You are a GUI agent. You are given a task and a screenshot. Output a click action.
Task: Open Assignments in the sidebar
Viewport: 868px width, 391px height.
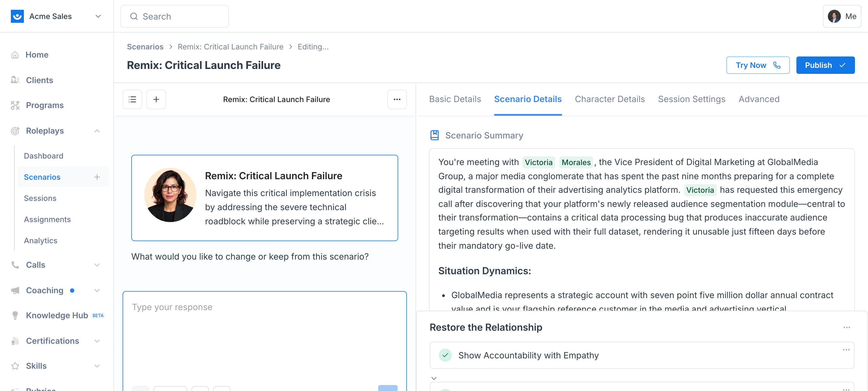pyautogui.click(x=47, y=220)
